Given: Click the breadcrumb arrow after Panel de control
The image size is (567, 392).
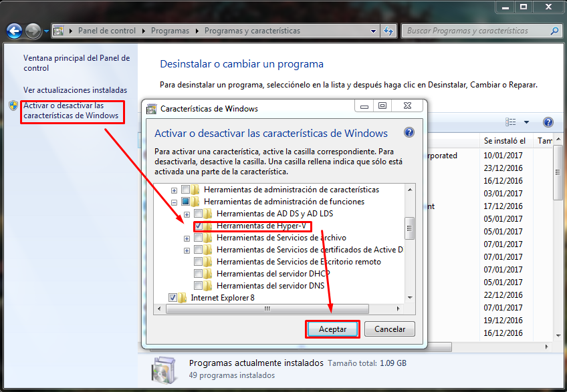Looking at the screenshot, I should click(x=144, y=31).
